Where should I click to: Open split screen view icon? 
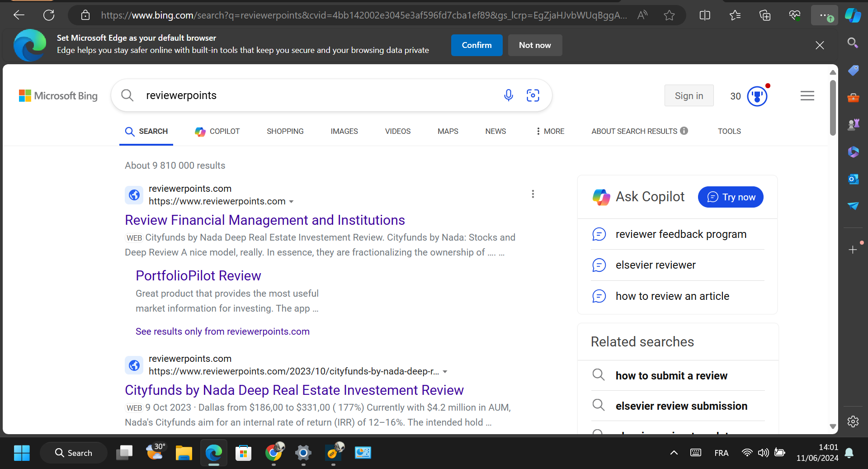705,15
